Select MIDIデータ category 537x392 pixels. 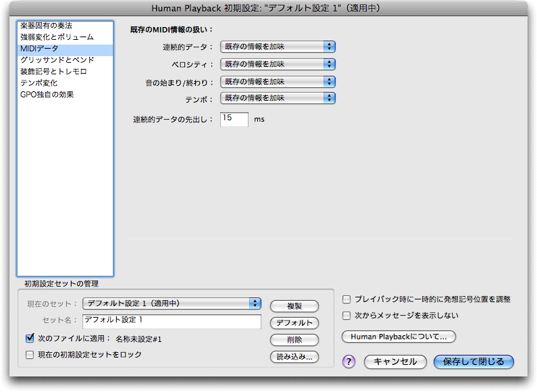tap(65, 49)
